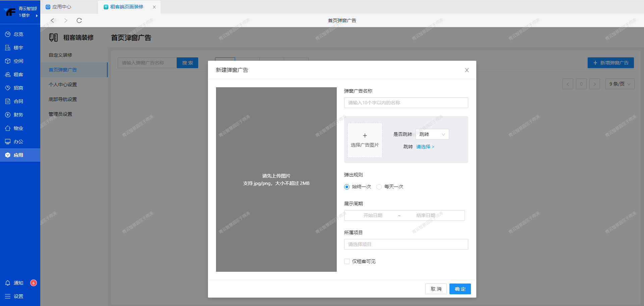The height and width of the screenshot is (306, 644).
Task: Click the 确定 confirm button
Action: click(460, 289)
